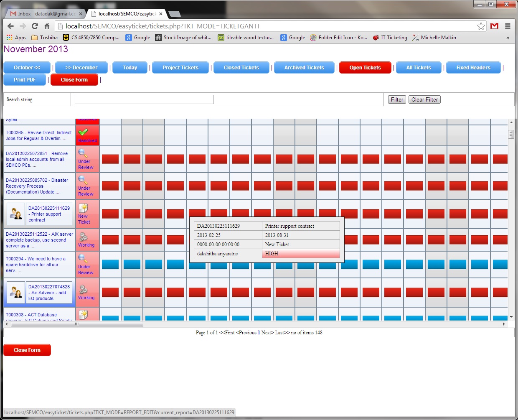Click the New Ticket status icon for Printer support
Image resolution: width=518 pixels, height=420 pixels.
tap(84, 208)
